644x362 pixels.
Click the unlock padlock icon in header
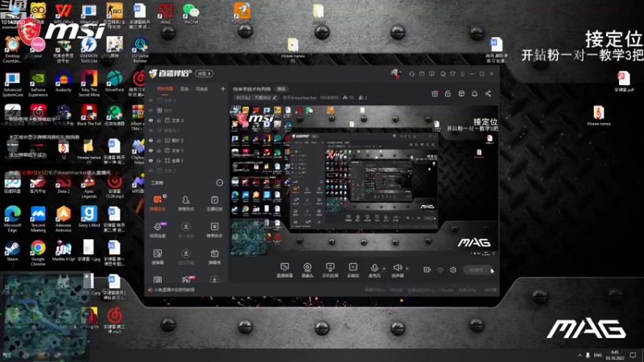tap(448, 93)
